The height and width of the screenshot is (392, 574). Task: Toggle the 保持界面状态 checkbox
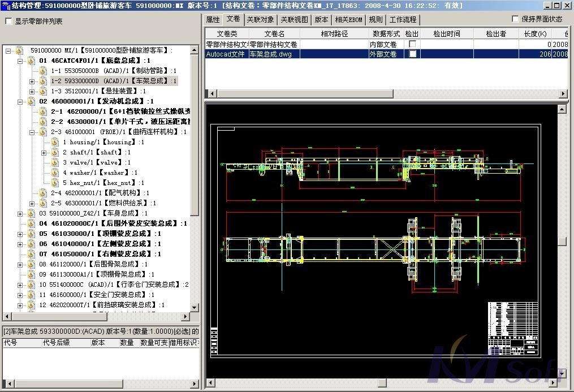coord(515,19)
